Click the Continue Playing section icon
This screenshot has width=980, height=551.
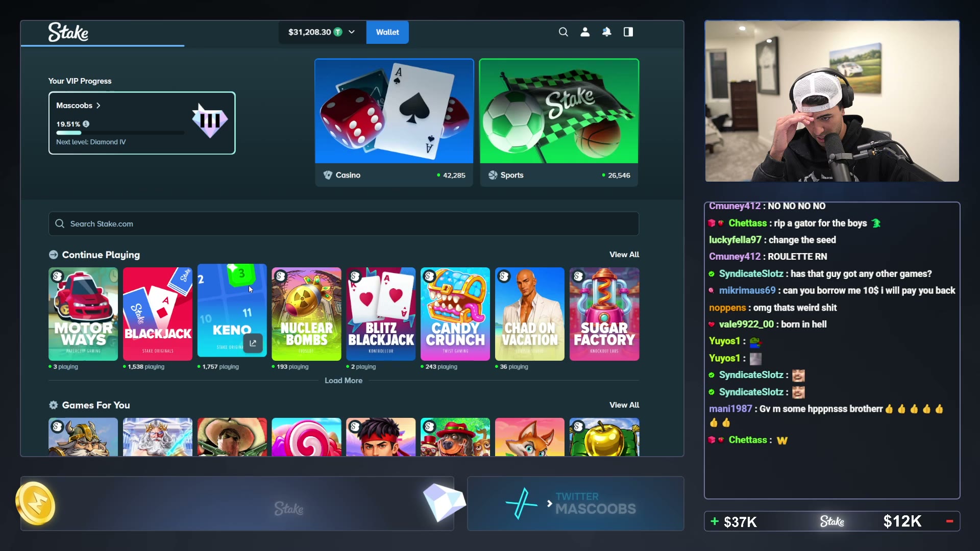pyautogui.click(x=54, y=255)
